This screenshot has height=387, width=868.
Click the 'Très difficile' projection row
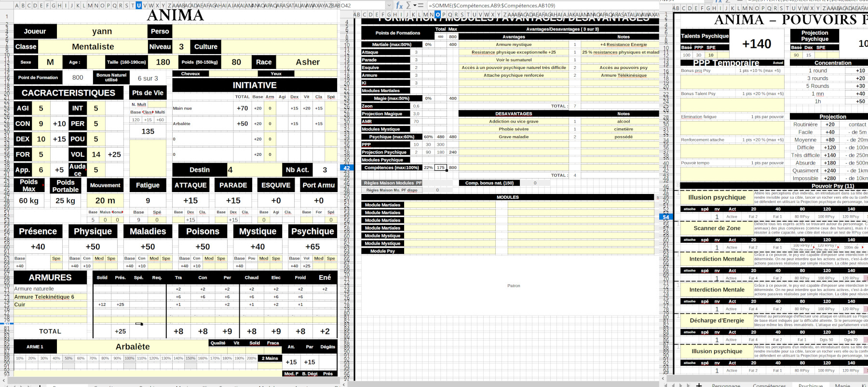click(805, 155)
